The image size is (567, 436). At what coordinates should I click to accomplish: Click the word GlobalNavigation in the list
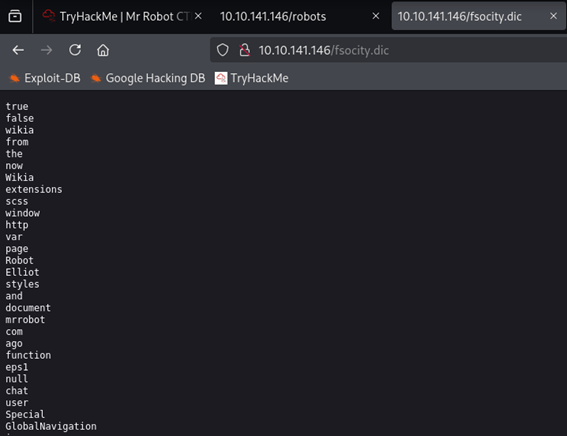[x=51, y=426]
